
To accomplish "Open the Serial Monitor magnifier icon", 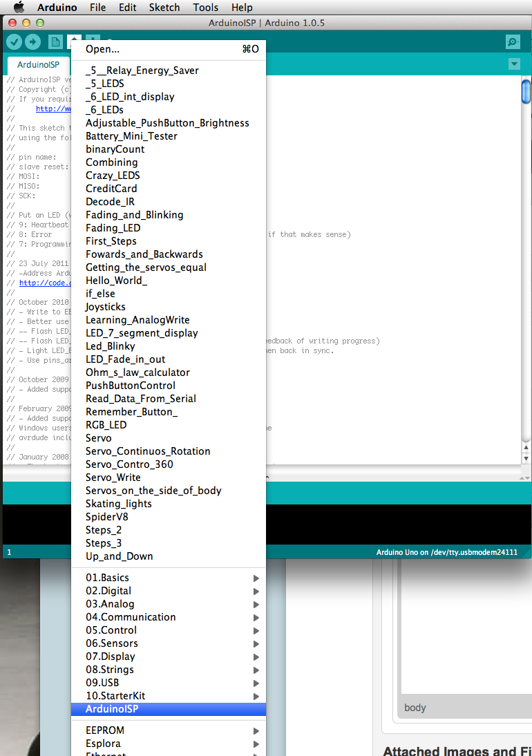I will [513, 42].
